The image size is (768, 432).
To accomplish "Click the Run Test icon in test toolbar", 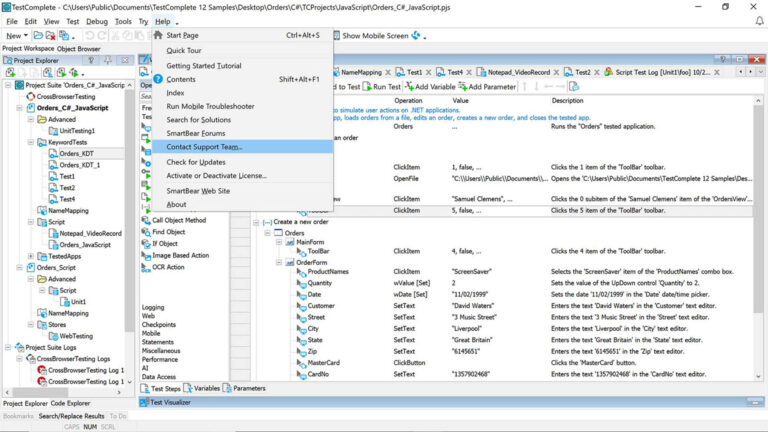I will pyautogui.click(x=367, y=87).
